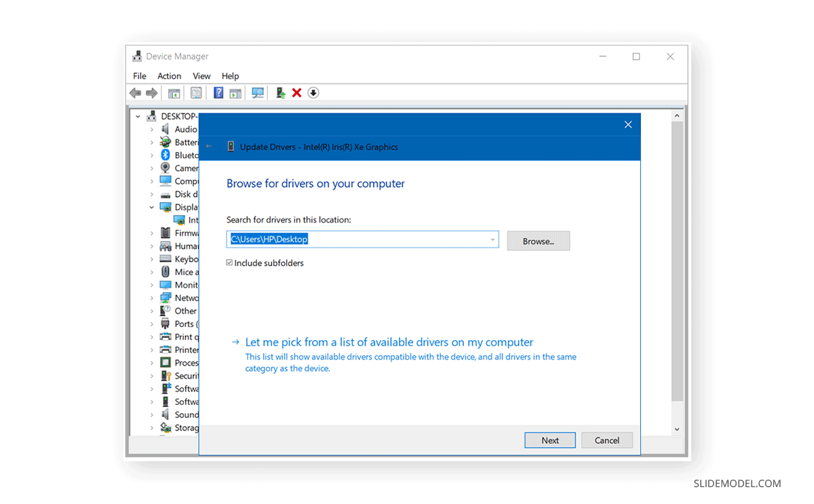Screen dimensions: 814x504
Task: Click the Sound category icon in the tree
Action: click(x=166, y=414)
